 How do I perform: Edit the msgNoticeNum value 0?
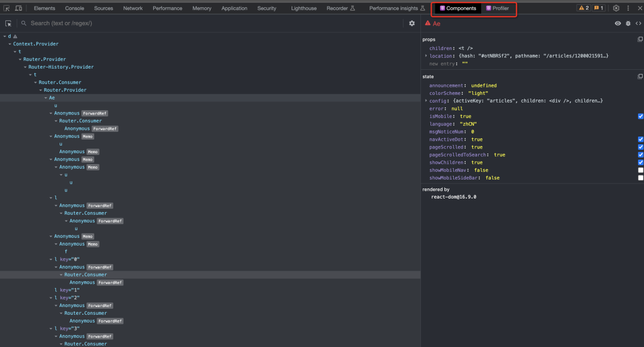(x=472, y=132)
